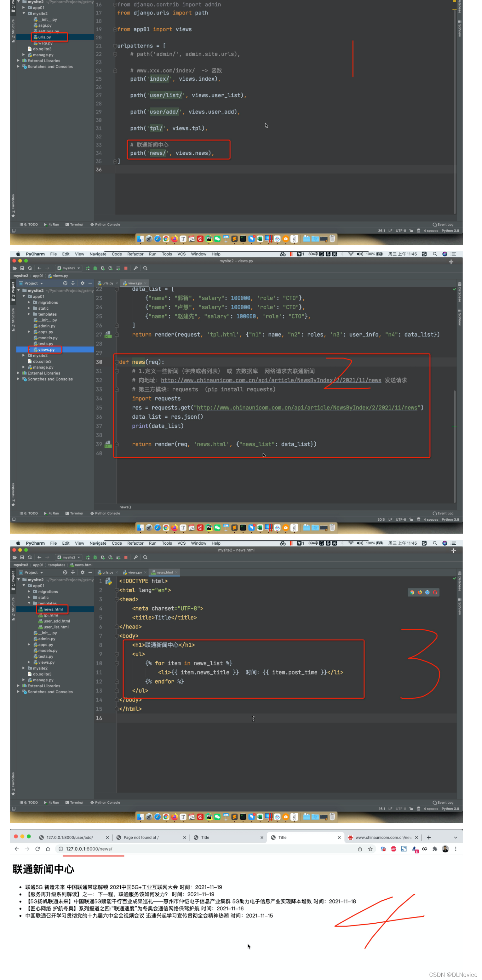Click Locate file target icon in views.py Project panel
Viewport: 482px width, 980px height.
coord(65,284)
